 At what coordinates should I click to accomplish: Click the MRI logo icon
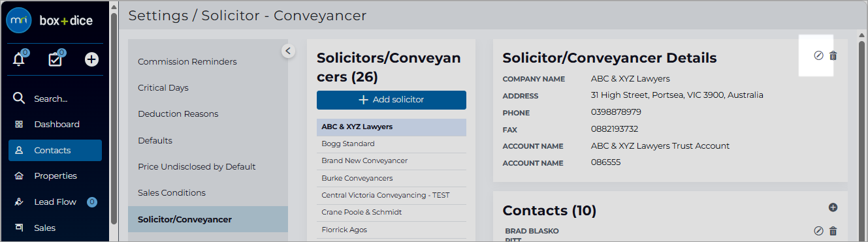coord(19,20)
